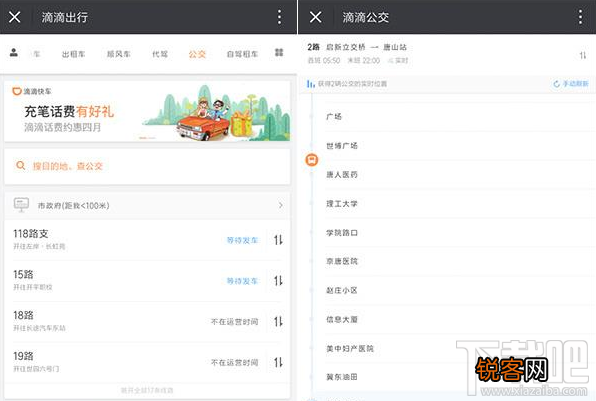
Task: Select the 京唐医院 stop
Action: point(342,261)
